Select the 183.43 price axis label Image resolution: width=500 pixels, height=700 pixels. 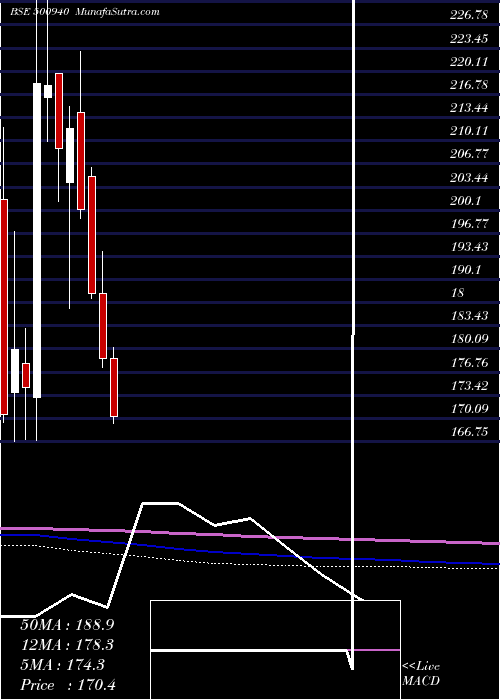[469, 316]
